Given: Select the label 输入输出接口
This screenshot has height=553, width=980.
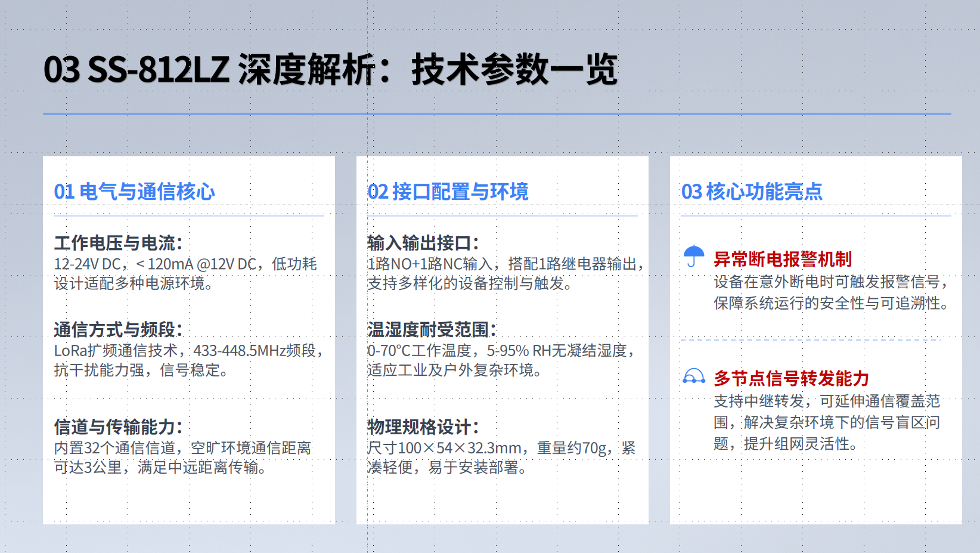Looking at the screenshot, I should (419, 243).
